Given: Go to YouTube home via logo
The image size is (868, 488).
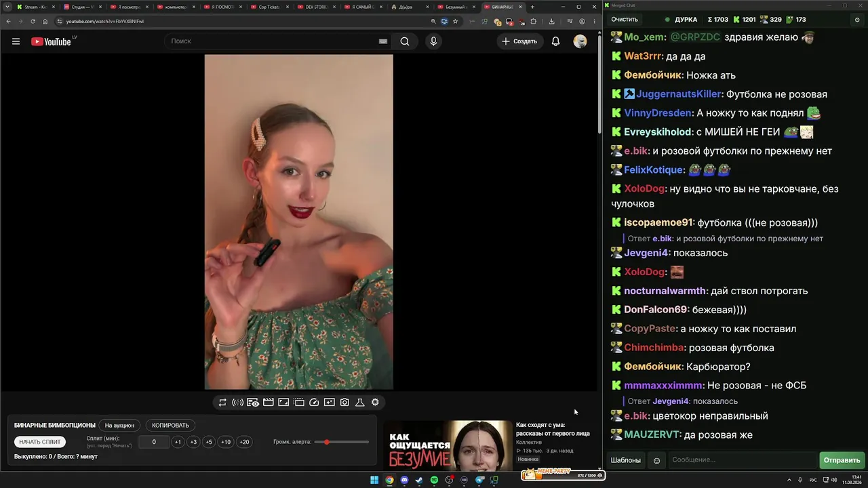Looking at the screenshot, I should pyautogui.click(x=51, y=41).
